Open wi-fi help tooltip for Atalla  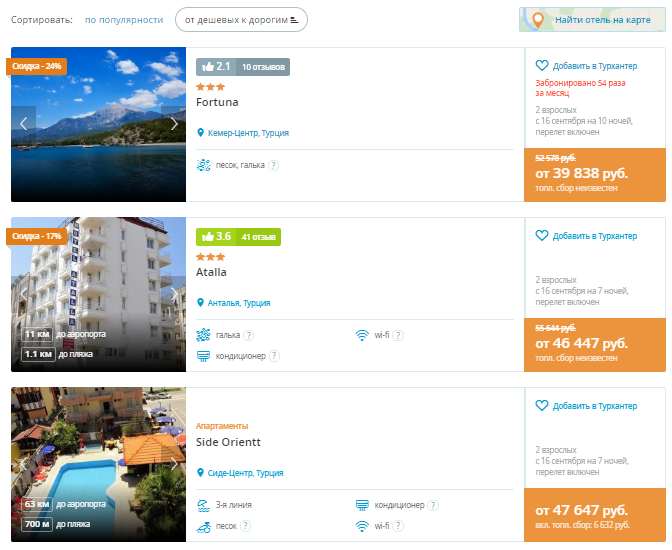tap(398, 335)
